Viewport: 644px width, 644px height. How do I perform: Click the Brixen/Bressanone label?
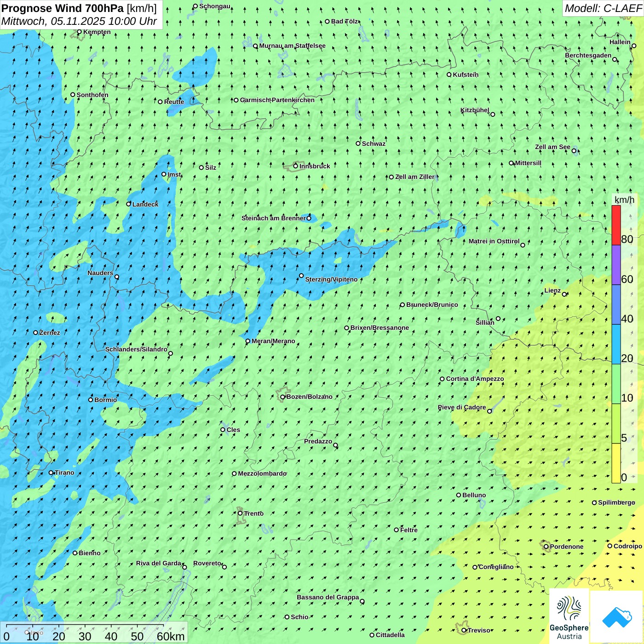pyautogui.click(x=379, y=328)
